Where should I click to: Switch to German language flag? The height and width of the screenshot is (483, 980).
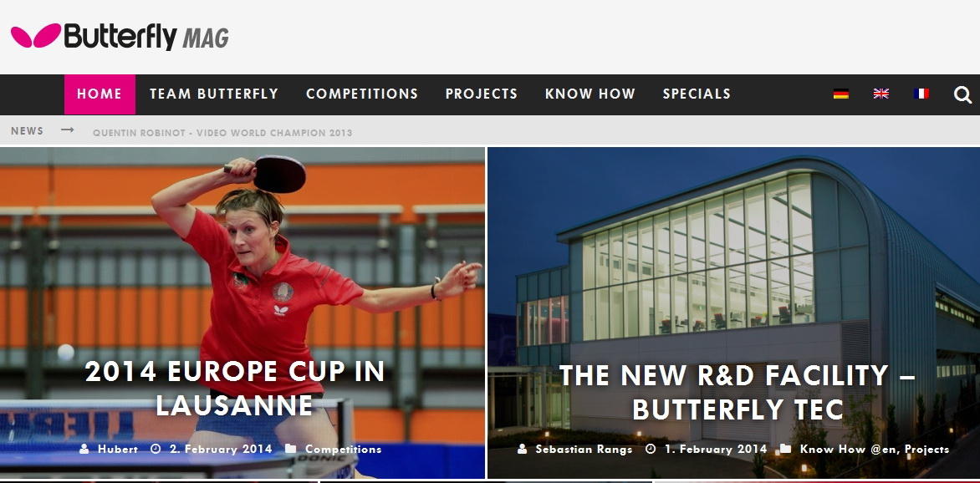pyautogui.click(x=840, y=94)
